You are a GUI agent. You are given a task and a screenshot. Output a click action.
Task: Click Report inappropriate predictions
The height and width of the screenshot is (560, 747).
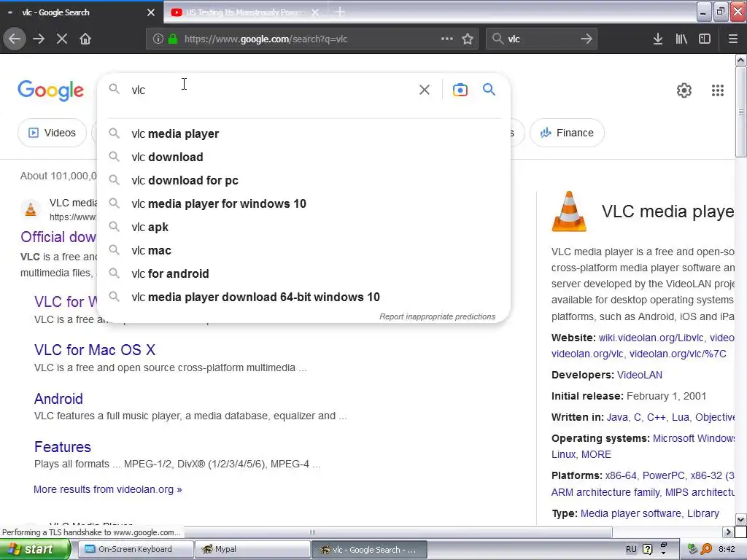pyautogui.click(x=438, y=316)
